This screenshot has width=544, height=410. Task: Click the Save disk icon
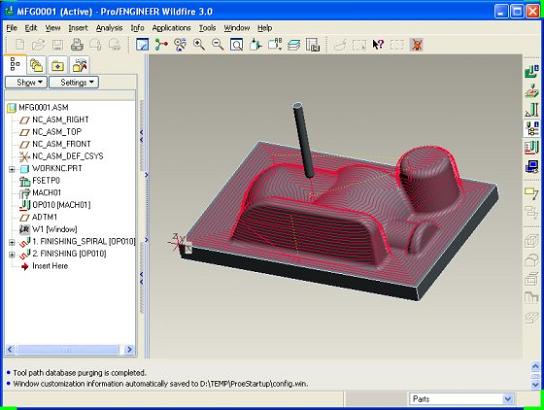pos(57,45)
